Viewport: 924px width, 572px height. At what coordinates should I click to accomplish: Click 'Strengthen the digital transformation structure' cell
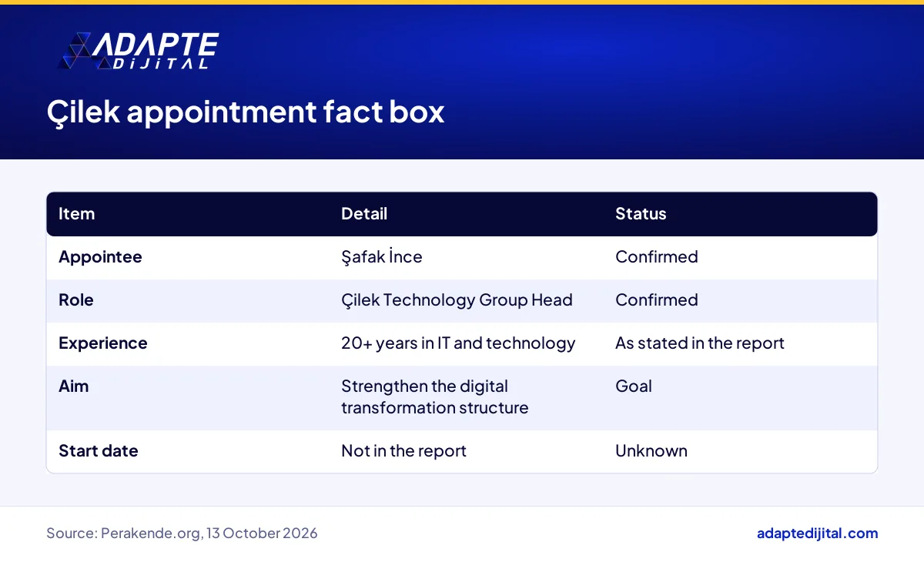coord(435,397)
